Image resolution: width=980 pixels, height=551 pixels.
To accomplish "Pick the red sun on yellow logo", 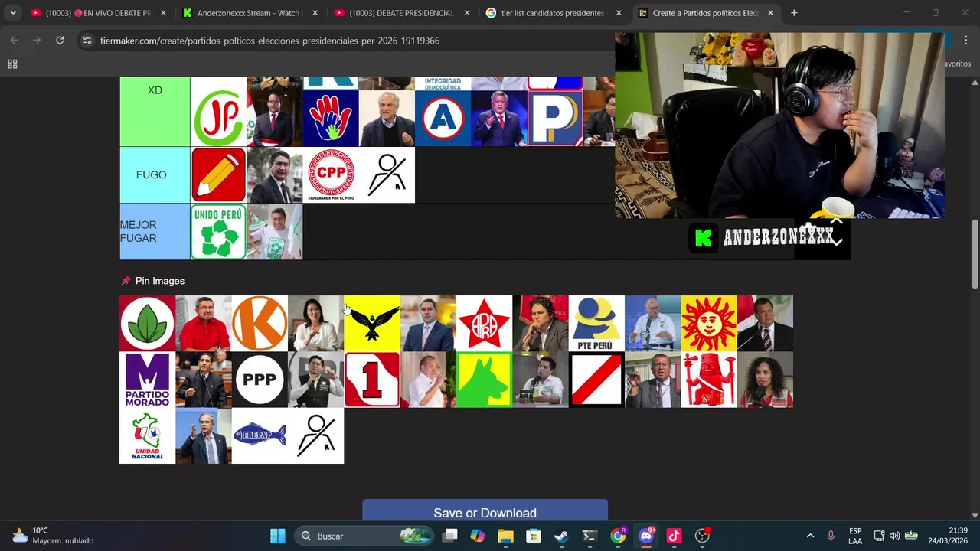I will [709, 323].
